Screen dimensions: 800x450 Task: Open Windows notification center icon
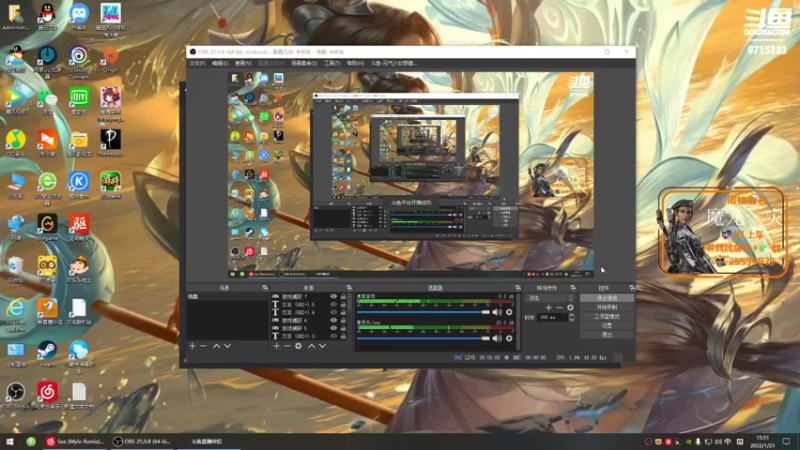[x=786, y=441]
